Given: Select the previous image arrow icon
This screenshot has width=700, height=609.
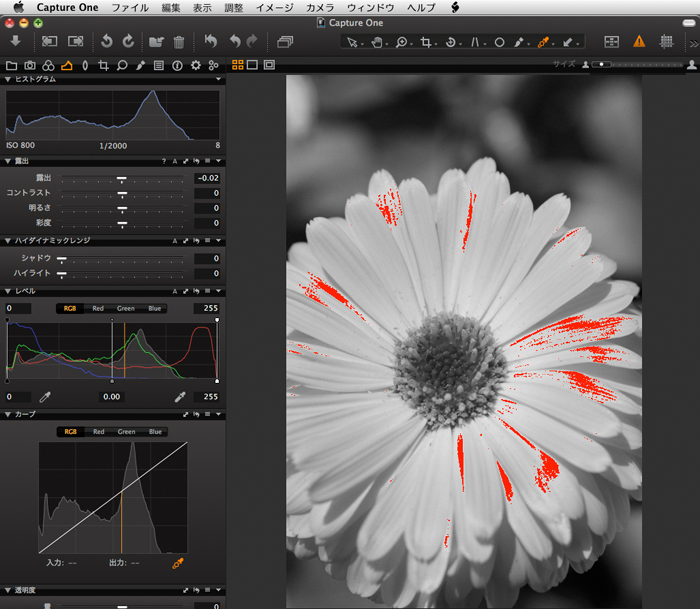Looking at the screenshot, I should tap(49, 42).
